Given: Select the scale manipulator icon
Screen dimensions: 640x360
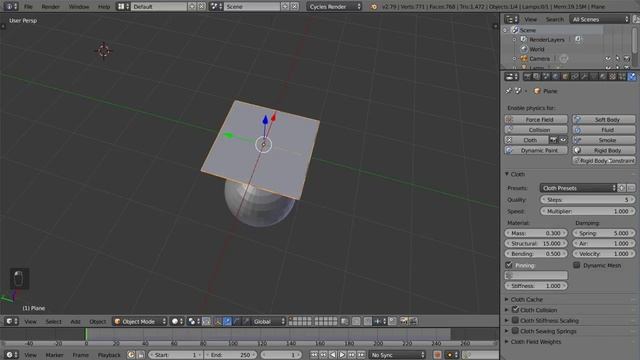Looking at the screenshot, I should 246,322.
